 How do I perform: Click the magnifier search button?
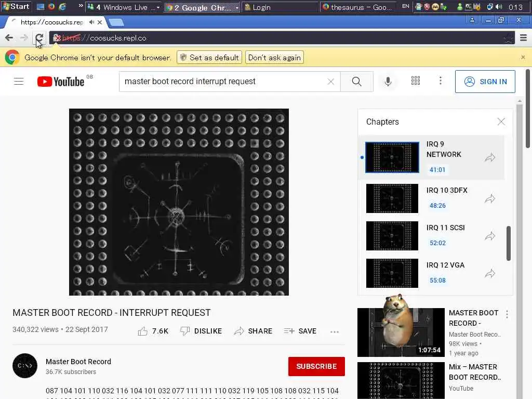pyautogui.click(x=356, y=82)
